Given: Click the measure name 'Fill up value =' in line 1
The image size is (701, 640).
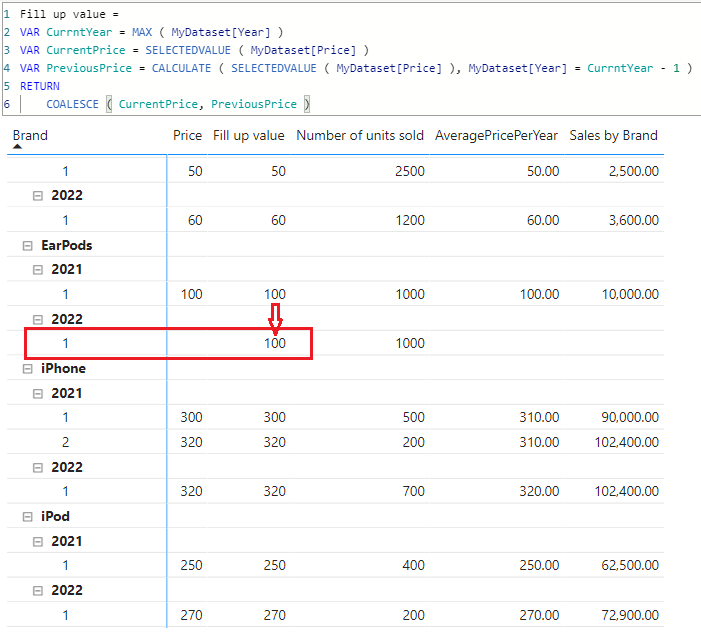Looking at the screenshot, I should (69, 14).
